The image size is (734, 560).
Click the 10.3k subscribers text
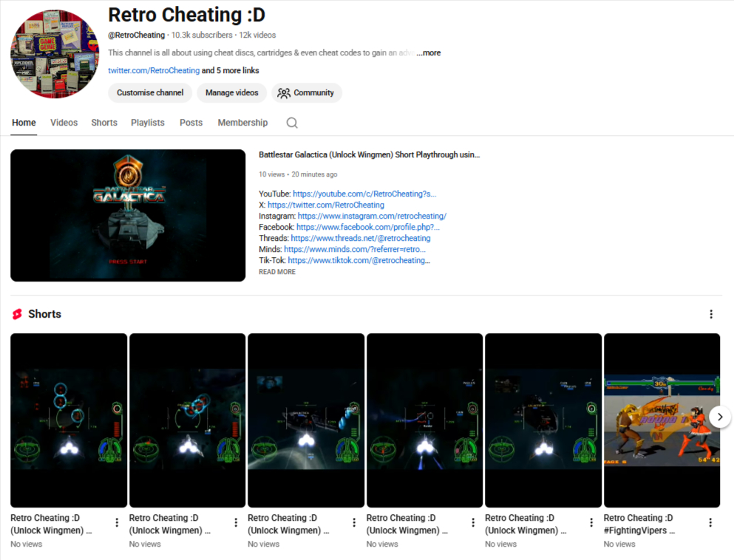pyautogui.click(x=202, y=35)
